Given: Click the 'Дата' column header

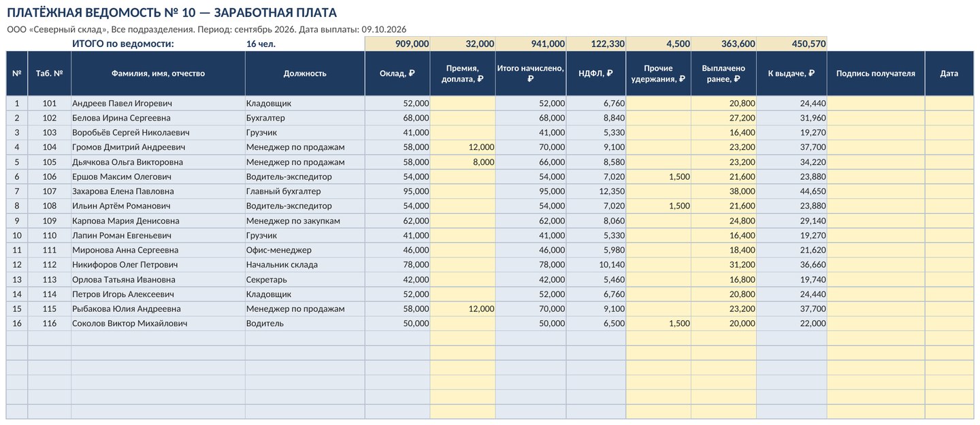Looking at the screenshot, I should click(x=949, y=74).
